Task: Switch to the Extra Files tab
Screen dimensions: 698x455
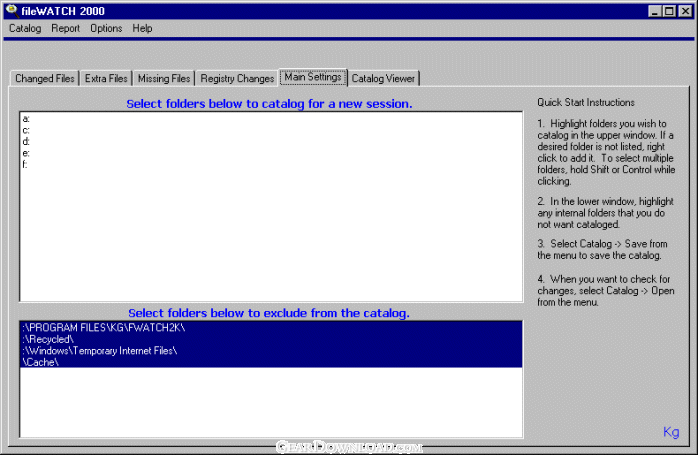Action: [106, 78]
